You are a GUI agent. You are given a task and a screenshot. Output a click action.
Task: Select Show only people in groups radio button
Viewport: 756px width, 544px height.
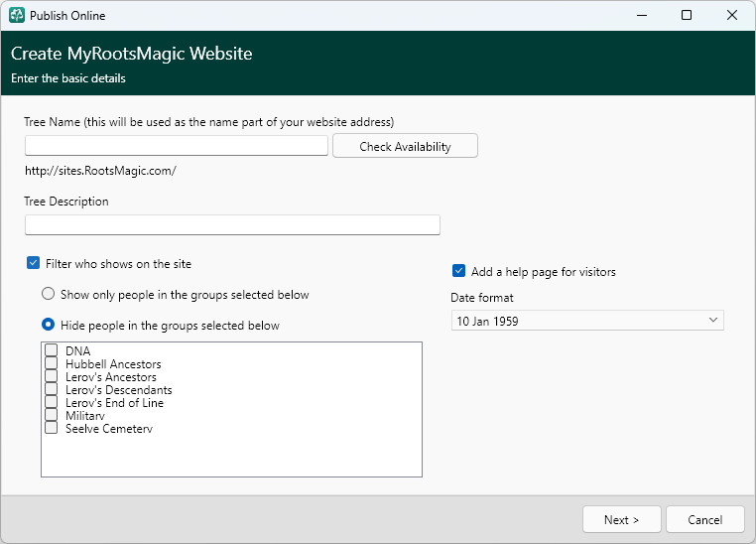click(x=49, y=294)
